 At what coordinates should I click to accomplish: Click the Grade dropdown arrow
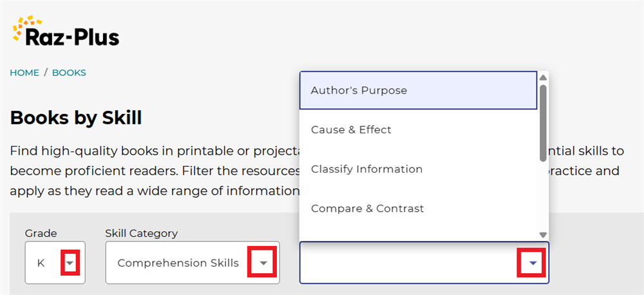pos(70,263)
